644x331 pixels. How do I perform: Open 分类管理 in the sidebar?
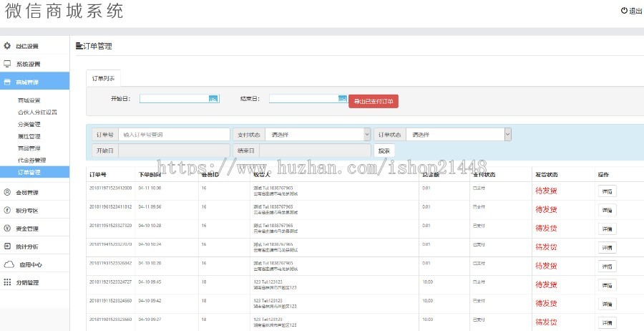(x=29, y=124)
